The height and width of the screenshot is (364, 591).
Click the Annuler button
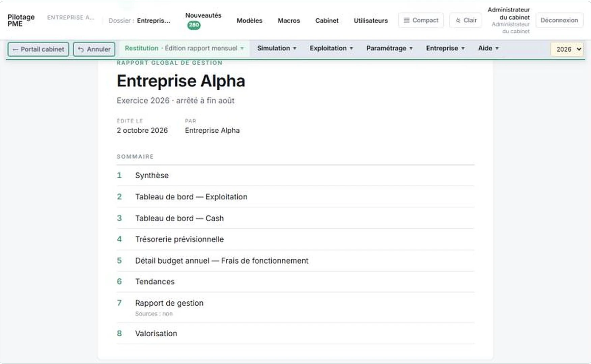[94, 49]
